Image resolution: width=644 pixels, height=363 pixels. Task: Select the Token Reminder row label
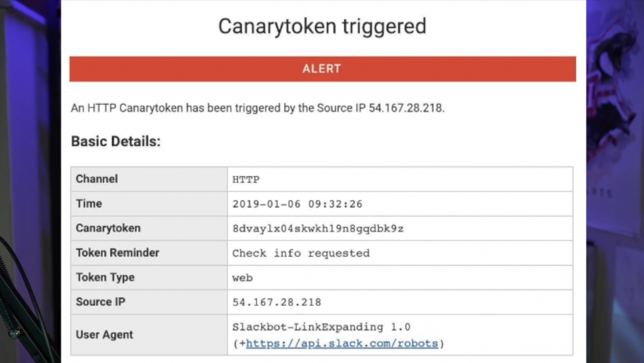(118, 252)
